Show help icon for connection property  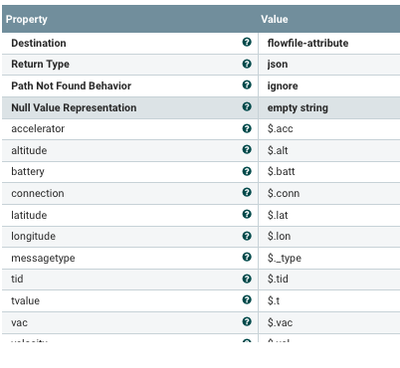click(247, 192)
